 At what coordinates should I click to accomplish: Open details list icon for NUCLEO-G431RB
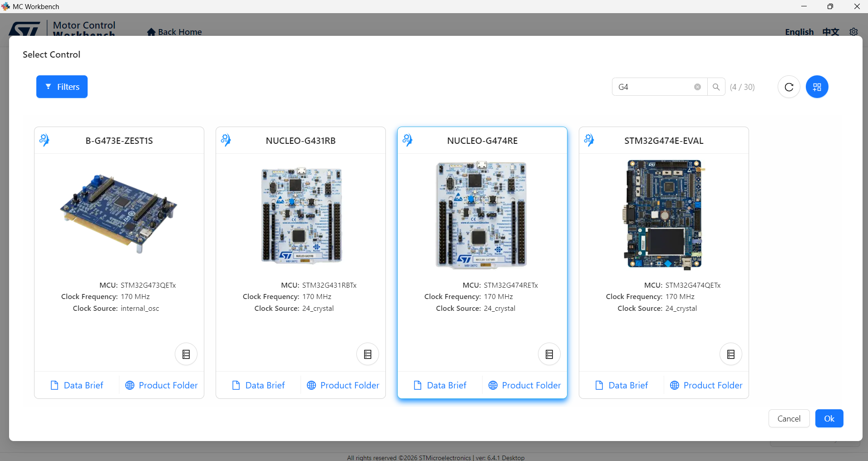click(368, 354)
